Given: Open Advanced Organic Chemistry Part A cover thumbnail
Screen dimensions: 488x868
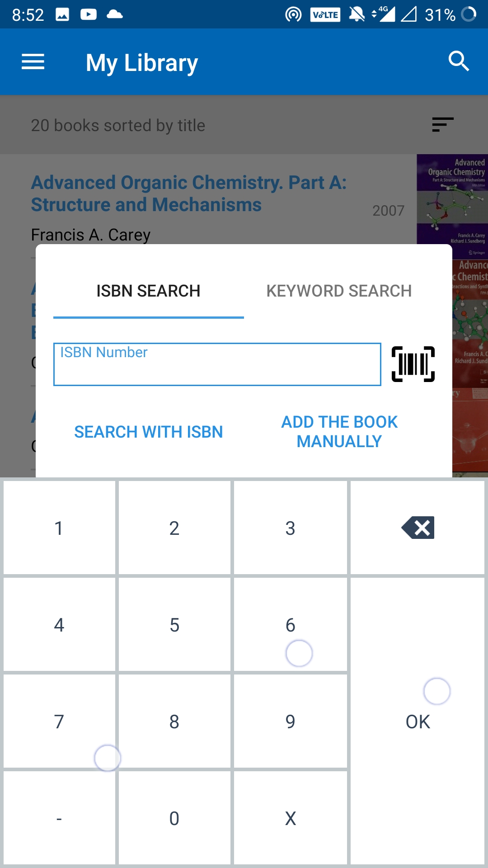Looking at the screenshot, I should pos(452,199).
